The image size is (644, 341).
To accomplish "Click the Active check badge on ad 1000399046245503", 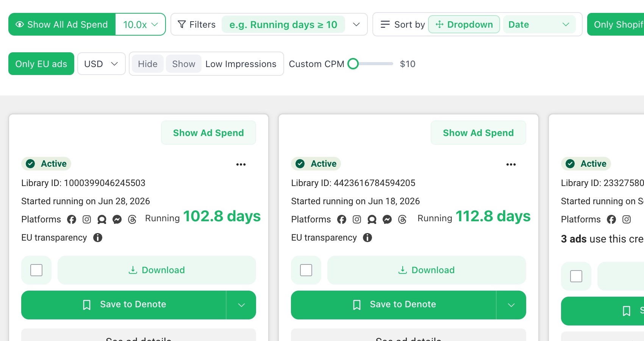I will [46, 164].
